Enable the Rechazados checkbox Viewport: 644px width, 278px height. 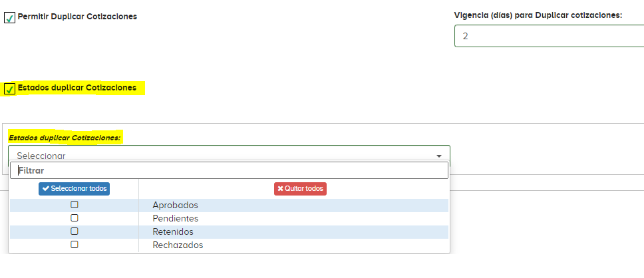click(75, 244)
